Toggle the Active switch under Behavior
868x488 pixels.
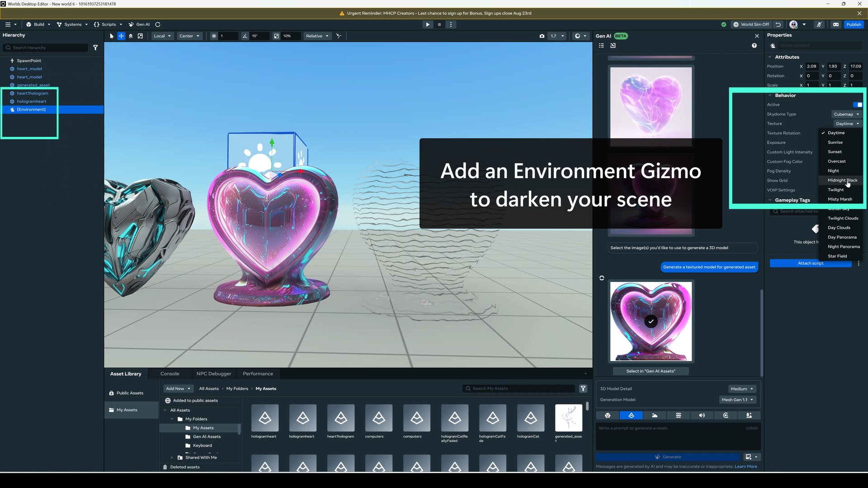[x=858, y=104]
